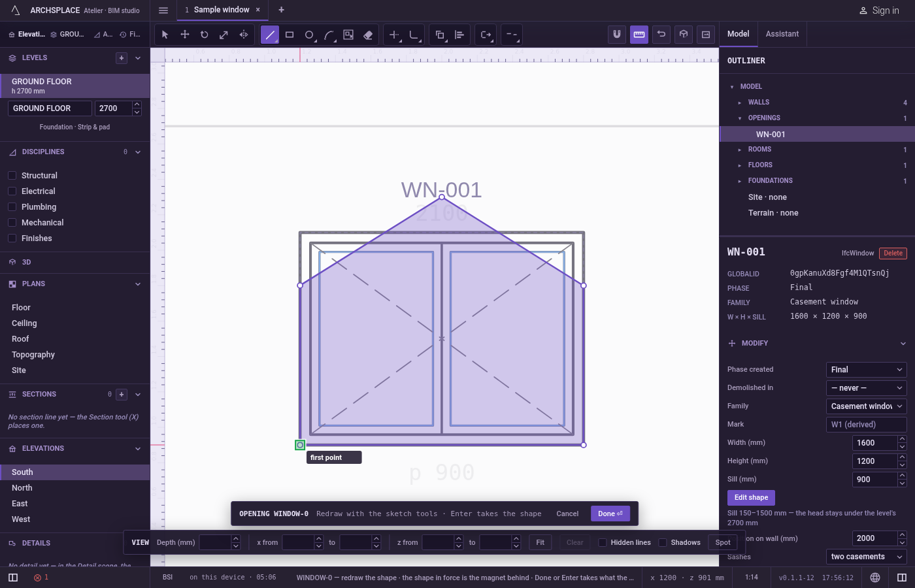Open the Demolished in dropdown
This screenshot has height=588, width=915.
866,388
